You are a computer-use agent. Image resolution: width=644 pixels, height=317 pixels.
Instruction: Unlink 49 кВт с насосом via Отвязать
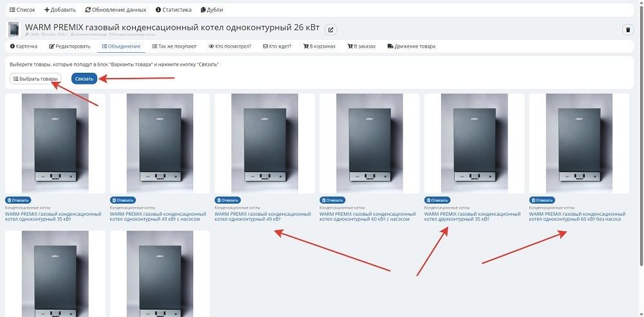click(123, 200)
